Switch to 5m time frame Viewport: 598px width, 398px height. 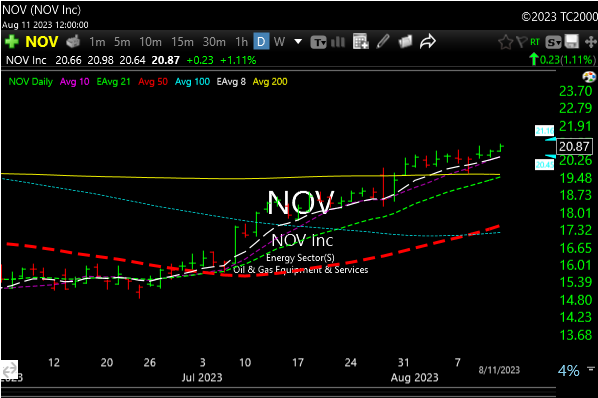(x=122, y=42)
